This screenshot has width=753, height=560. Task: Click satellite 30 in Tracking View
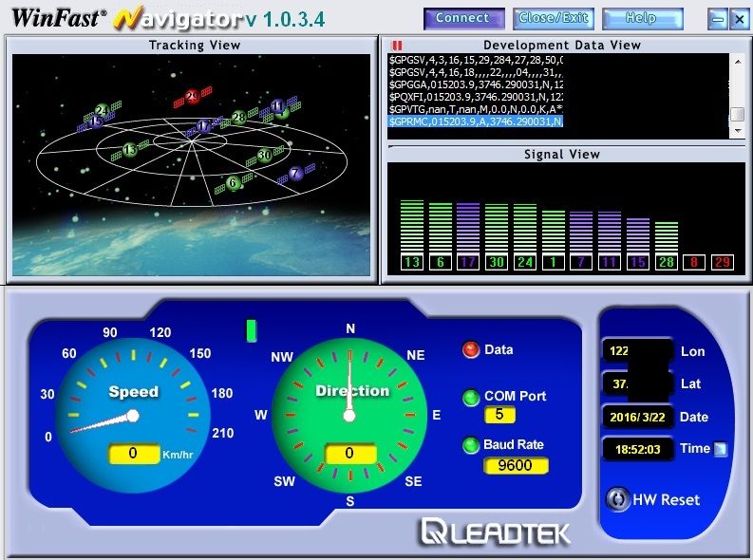265,155
